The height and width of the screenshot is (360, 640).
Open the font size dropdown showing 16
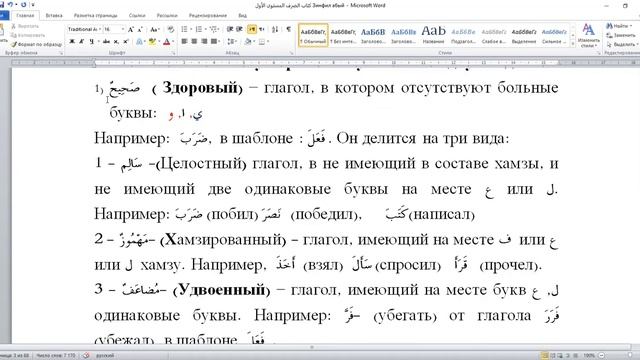[122, 29]
